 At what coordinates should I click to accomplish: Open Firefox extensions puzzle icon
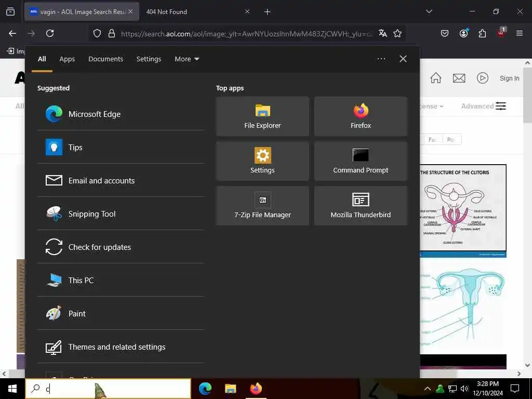click(x=482, y=33)
